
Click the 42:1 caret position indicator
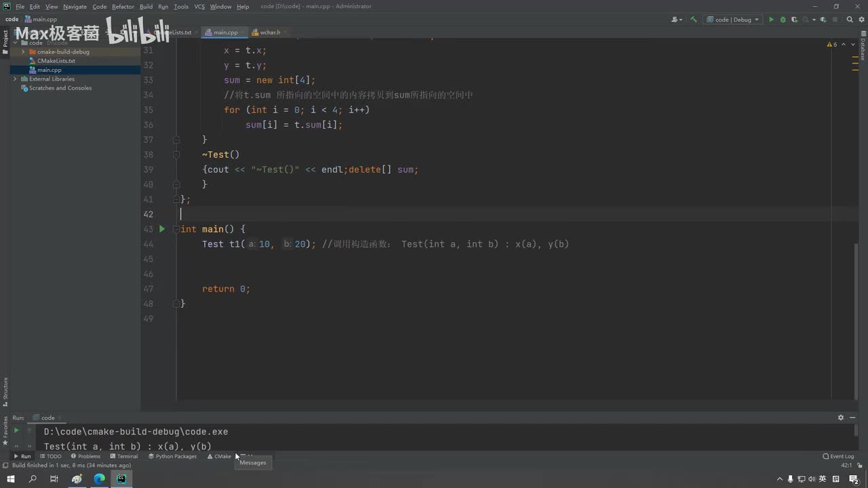click(x=846, y=466)
